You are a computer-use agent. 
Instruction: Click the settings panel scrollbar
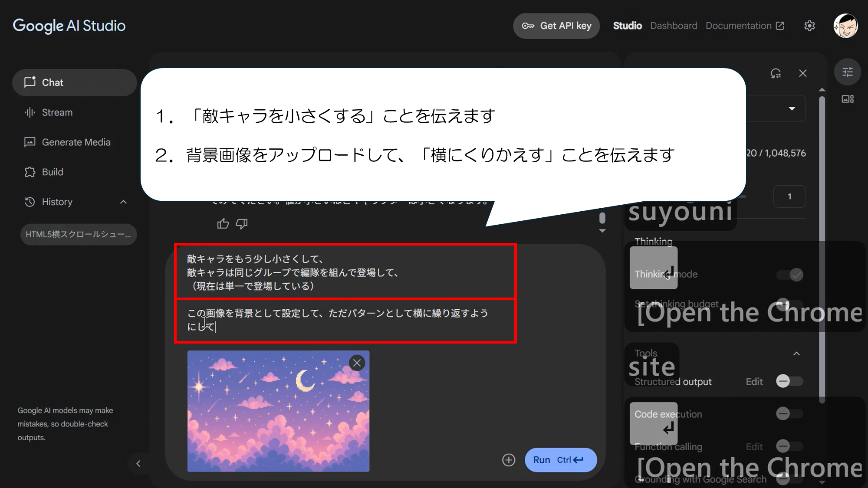pyautogui.click(x=822, y=249)
